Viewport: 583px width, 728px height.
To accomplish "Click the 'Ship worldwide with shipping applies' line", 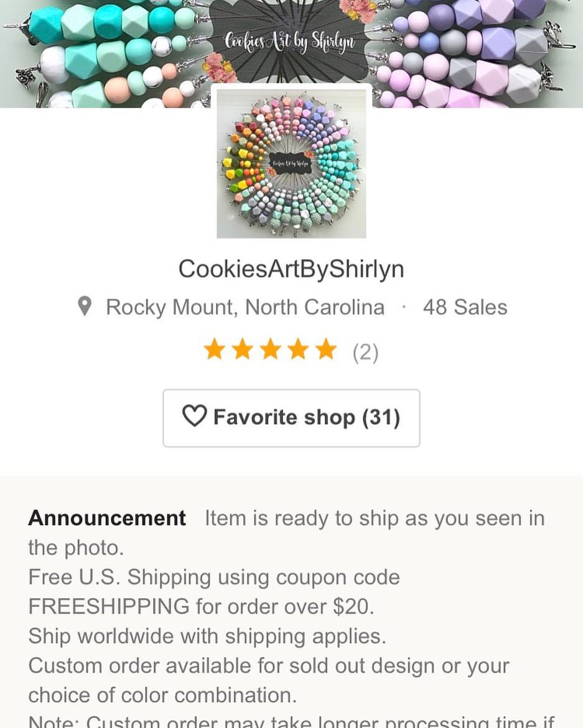I will point(207,637).
